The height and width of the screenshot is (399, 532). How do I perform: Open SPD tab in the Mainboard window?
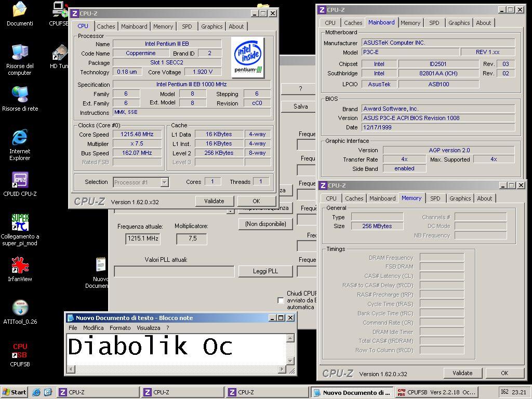click(434, 23)
